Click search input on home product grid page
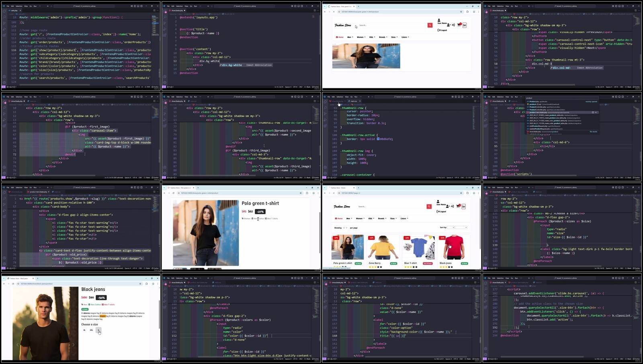The image size is (643, 364). point(392,207)
